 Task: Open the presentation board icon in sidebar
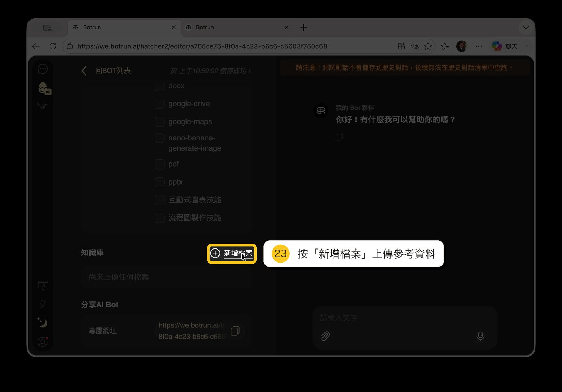(43, 285)
